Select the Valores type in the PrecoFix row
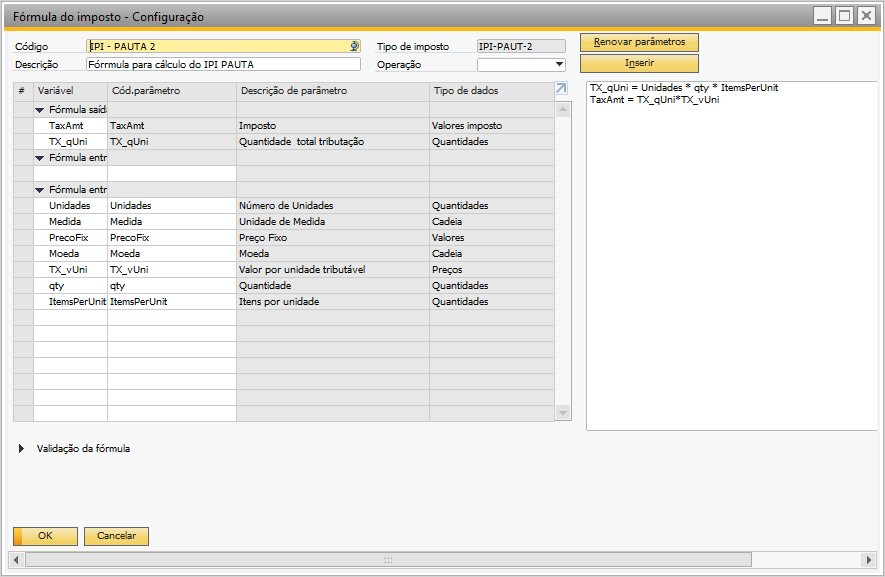The width and height of the screenshot is (885, 577). (x=492, y=238)
